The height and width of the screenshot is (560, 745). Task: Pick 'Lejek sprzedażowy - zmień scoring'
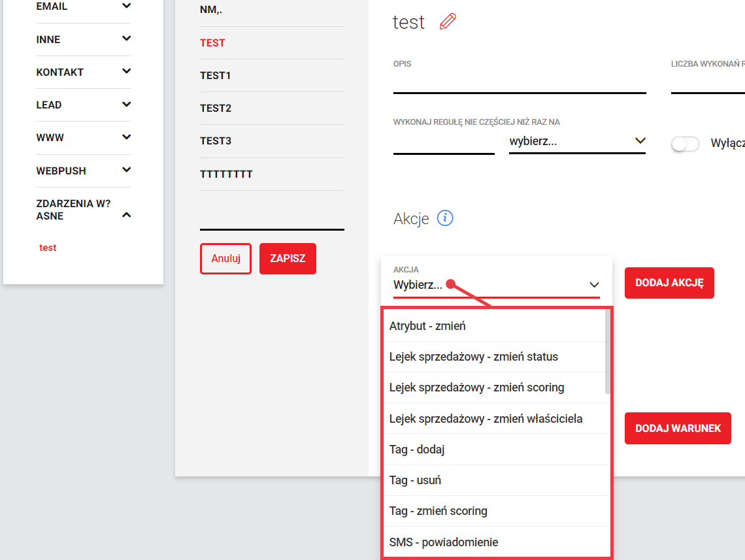tap(476, 387)
